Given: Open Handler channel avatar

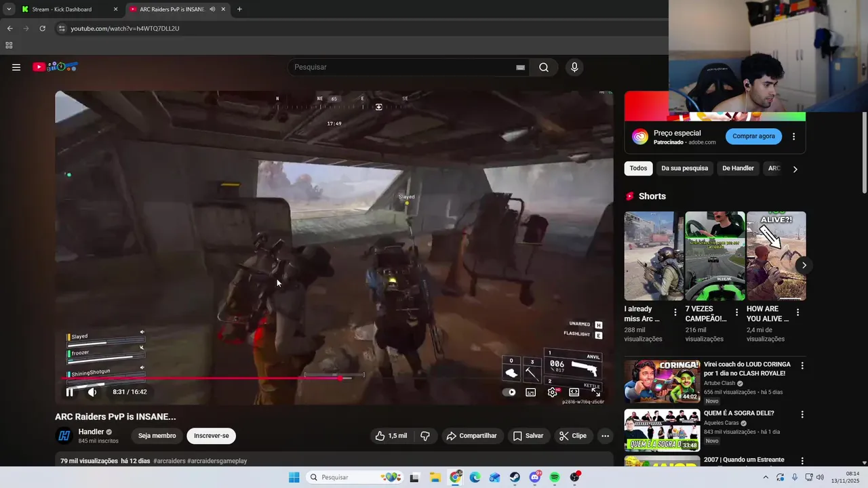Looking at the screenshot, I should pos(64,436).
